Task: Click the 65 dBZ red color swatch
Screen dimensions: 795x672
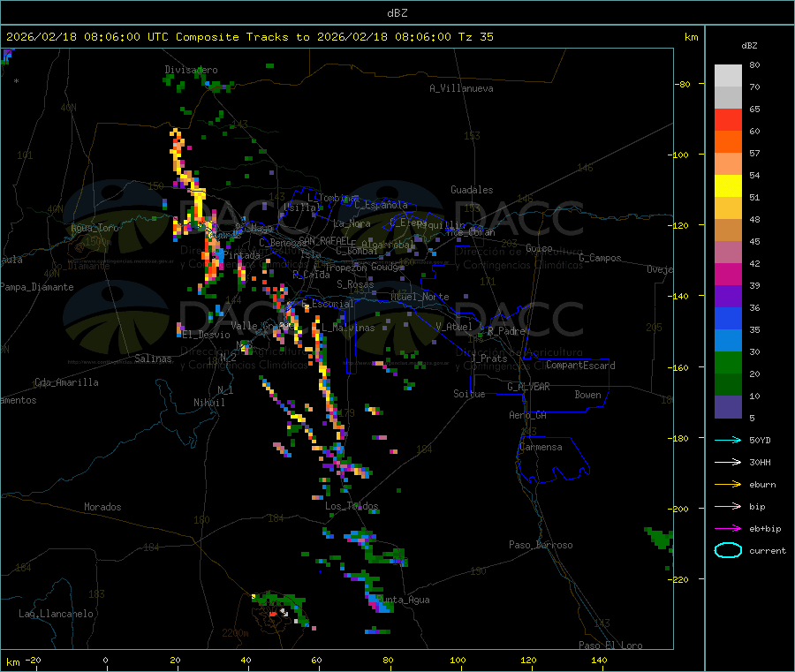Action: coord(728,119)
